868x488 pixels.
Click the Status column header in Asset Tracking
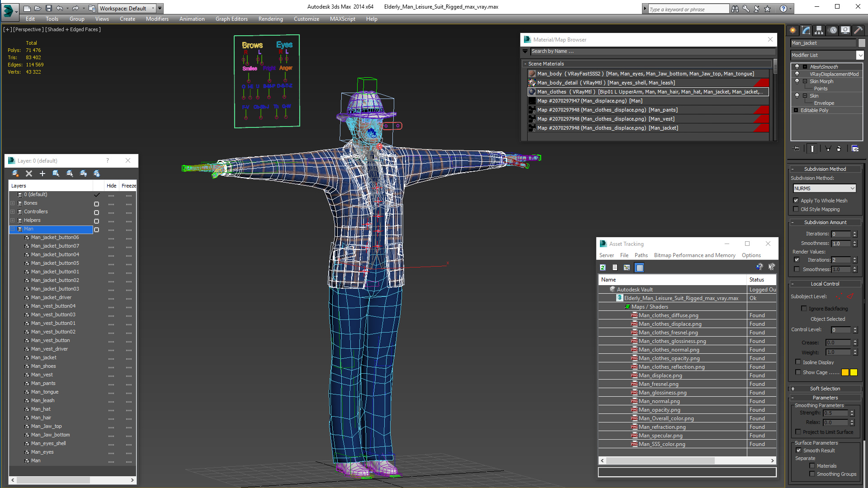(x=761, y=280)
